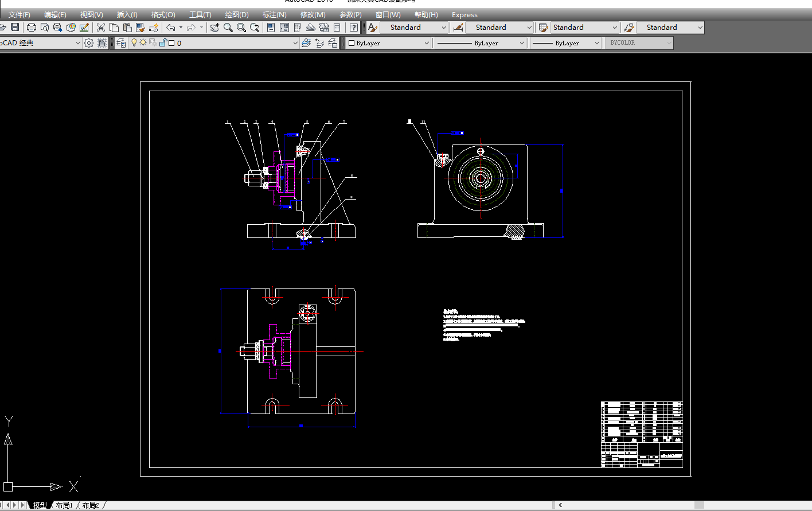Click the Layer Previous icon

click(x=319, y=43)
